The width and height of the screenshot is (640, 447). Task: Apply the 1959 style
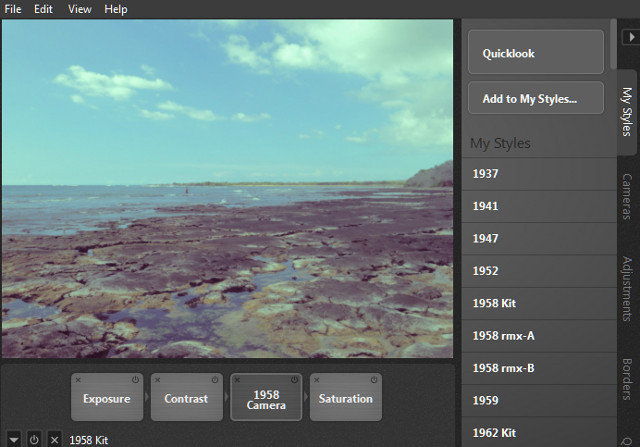539,400
